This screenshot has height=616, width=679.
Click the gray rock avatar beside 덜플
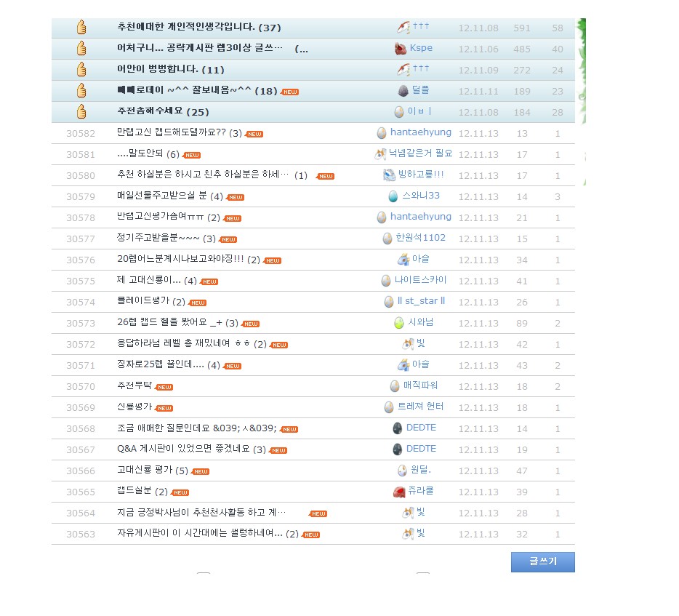403,91
